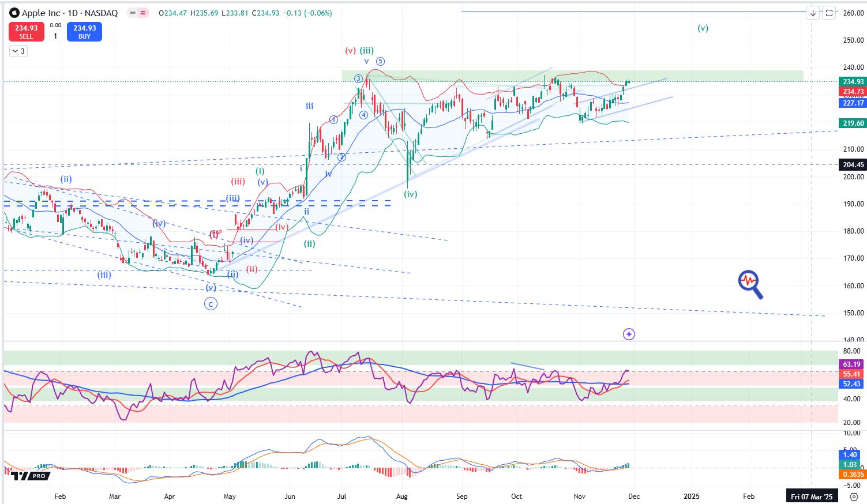Select the circled 1 wave label
Screen dimensions: 867x504
pyautogui.click(x=333, y=119)
